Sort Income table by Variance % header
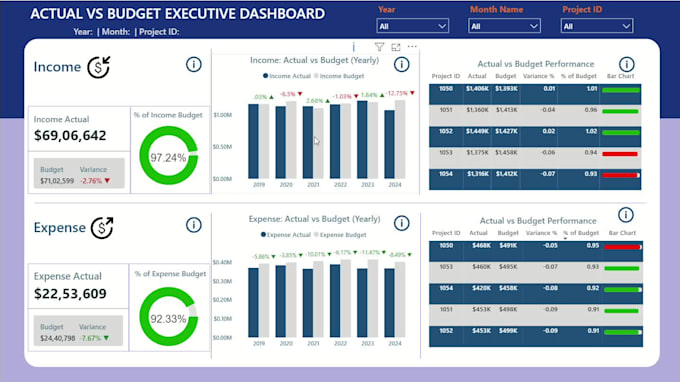The width and height of the screenshot is (680, 382). (539, 76)
